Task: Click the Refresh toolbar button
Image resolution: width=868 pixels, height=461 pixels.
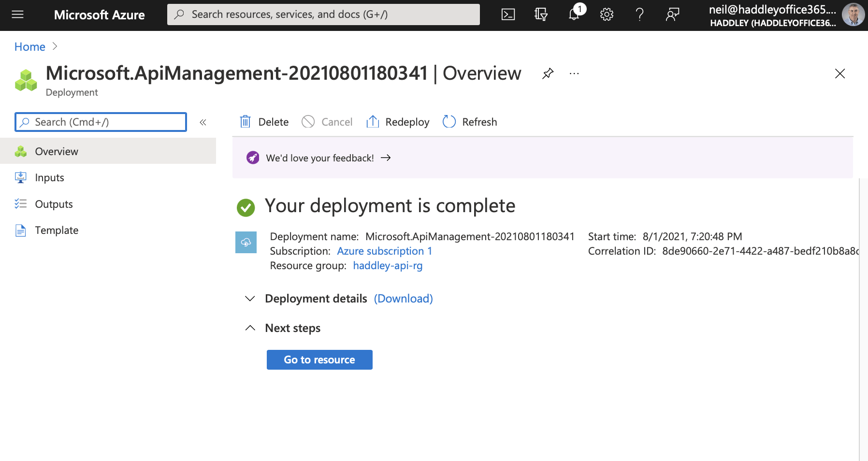Action: (x=470, y=122)
